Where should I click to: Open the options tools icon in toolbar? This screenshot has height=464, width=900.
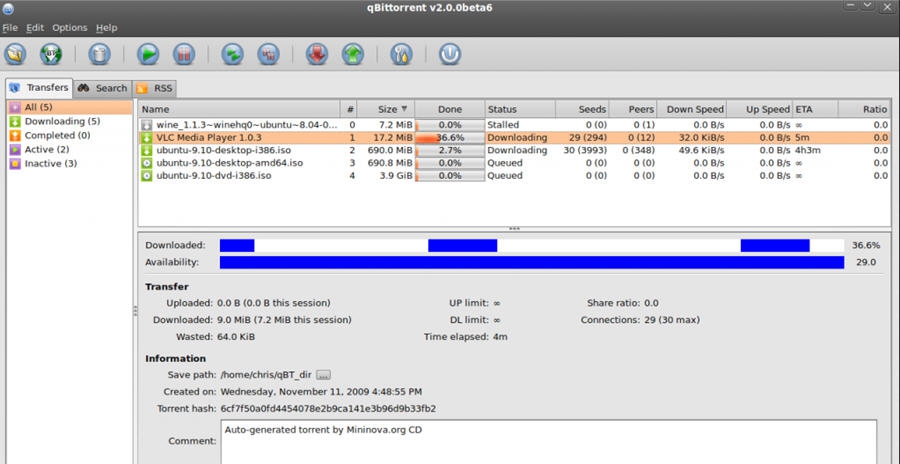[401, 53]
